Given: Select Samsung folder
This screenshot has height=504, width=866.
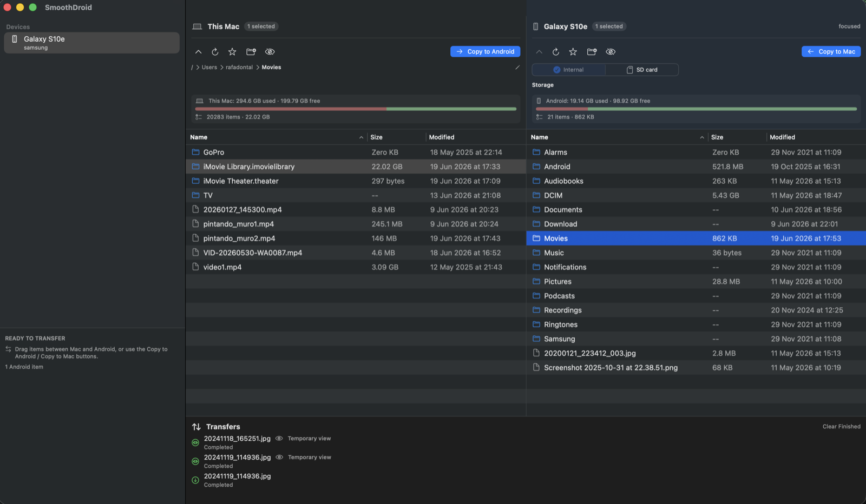Looking at the screenshot, I should point(696,339).
